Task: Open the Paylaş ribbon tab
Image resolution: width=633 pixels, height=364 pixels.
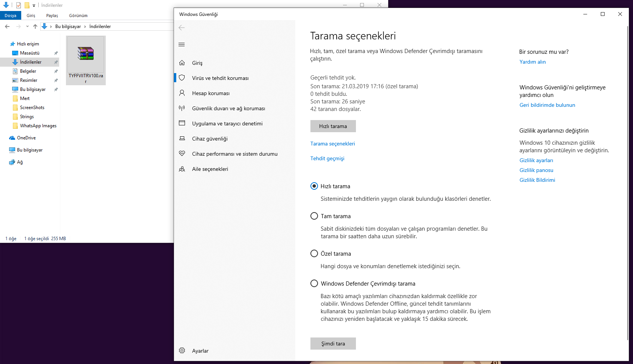Action: pyautogui.click(x=52, y=16)
